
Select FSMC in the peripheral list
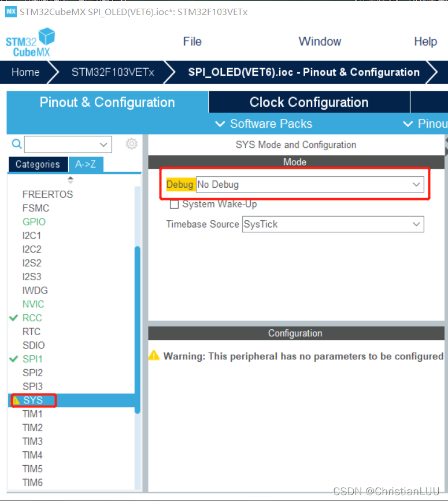[36, 208]
